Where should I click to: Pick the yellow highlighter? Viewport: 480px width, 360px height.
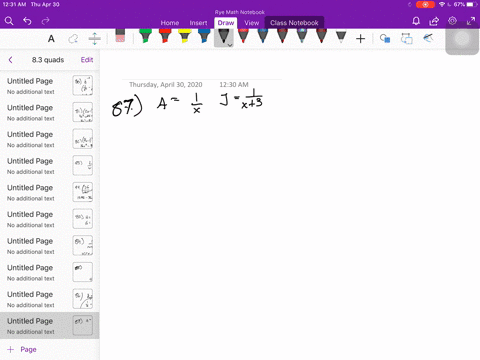coord(184,36)
